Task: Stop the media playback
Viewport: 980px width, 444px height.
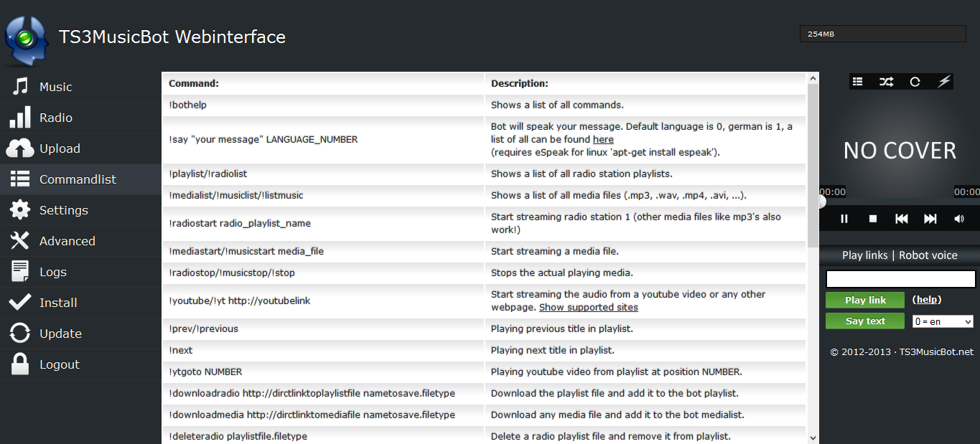Action: coord(873,219)
